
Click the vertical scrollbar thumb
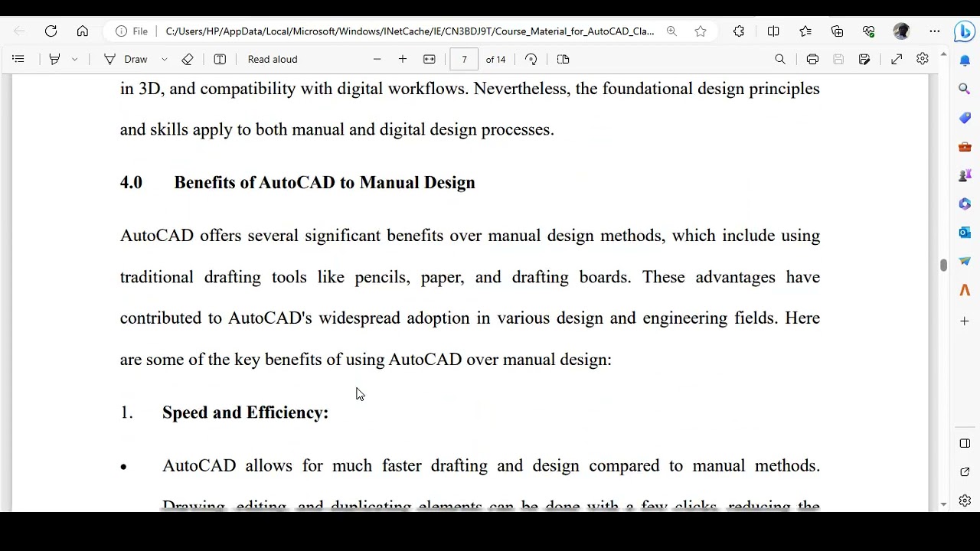943,265
